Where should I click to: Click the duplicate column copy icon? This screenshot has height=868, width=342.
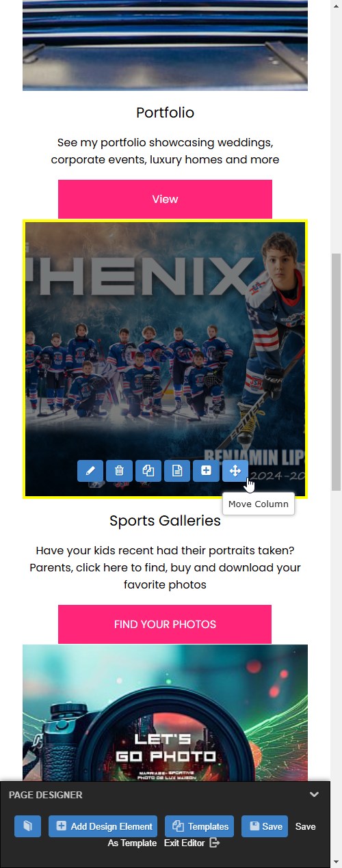(x=148, y=471)
